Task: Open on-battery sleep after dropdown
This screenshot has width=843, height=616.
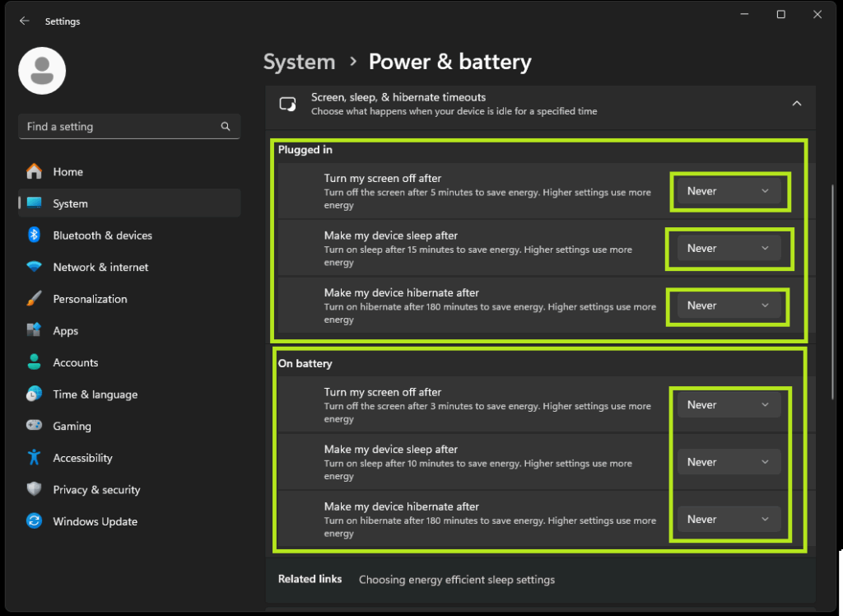Action: click(729, 462)
